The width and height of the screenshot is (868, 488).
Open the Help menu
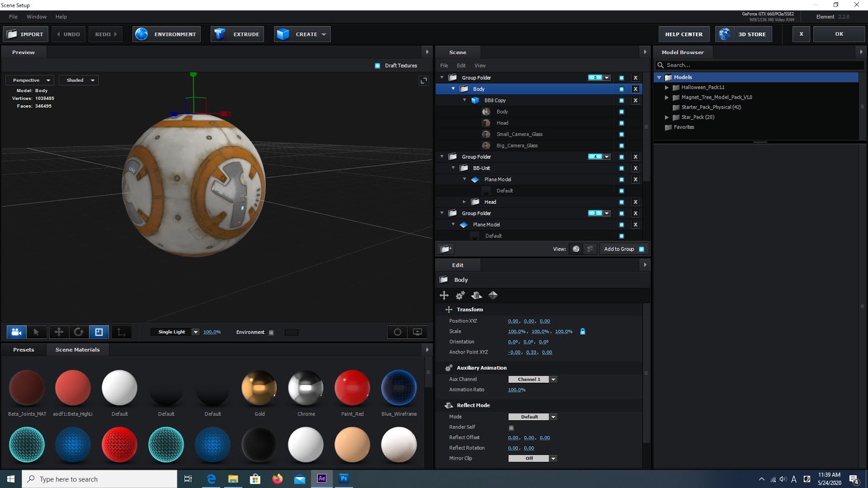(61, 17)
